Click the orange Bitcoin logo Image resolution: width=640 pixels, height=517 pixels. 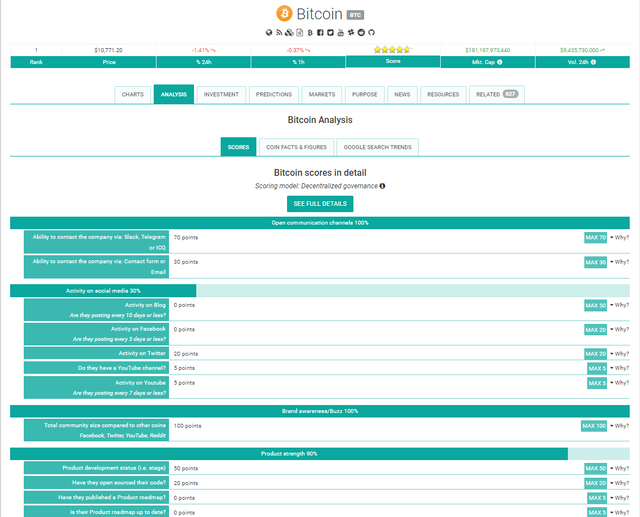[x=284, y=13]
